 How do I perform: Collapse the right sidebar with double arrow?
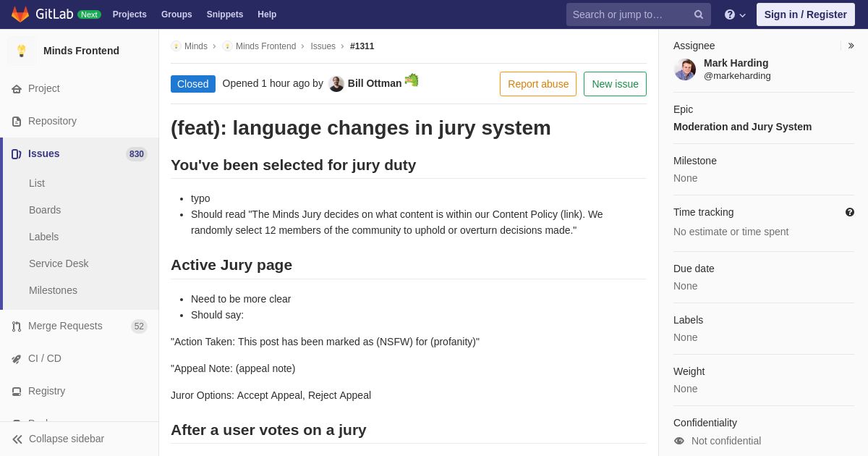click(851, 46)
